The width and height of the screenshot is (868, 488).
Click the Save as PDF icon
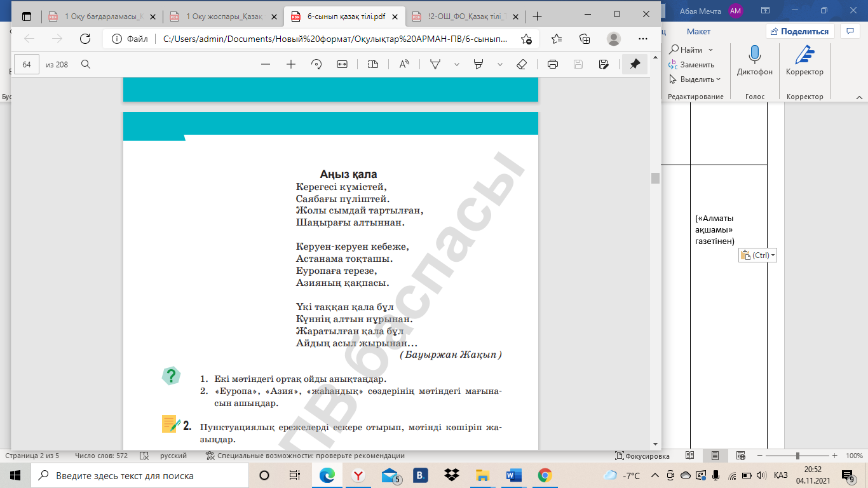[x=604, y=64]
